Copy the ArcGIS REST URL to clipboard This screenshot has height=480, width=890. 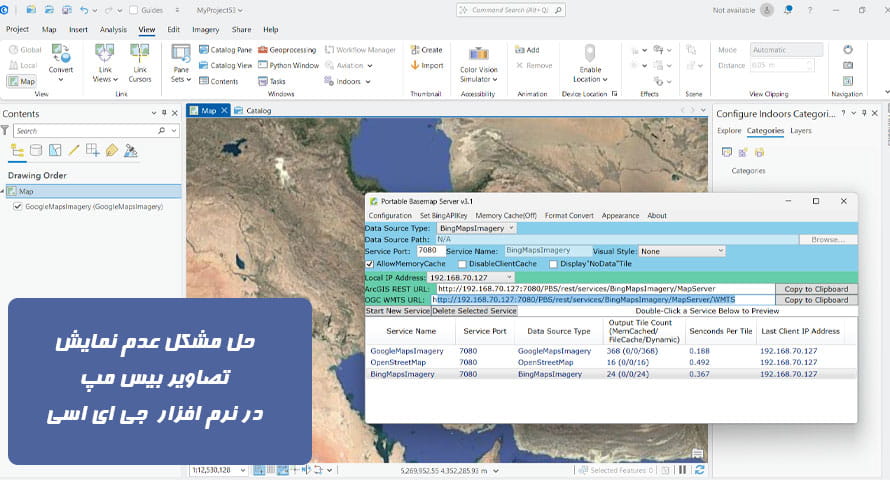coord(816,289)
